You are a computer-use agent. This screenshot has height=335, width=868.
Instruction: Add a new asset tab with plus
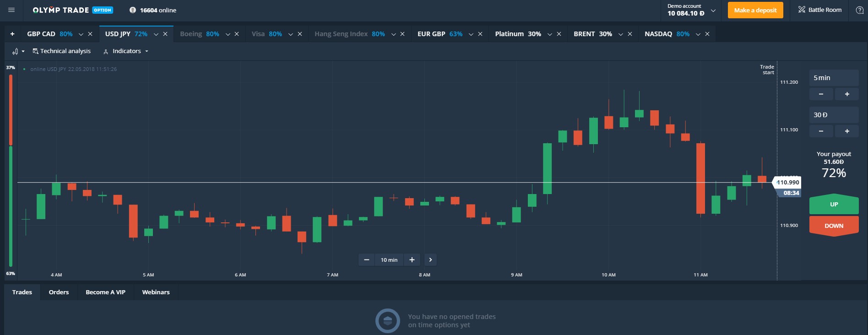pyautogui.click(x=12, y=34)
